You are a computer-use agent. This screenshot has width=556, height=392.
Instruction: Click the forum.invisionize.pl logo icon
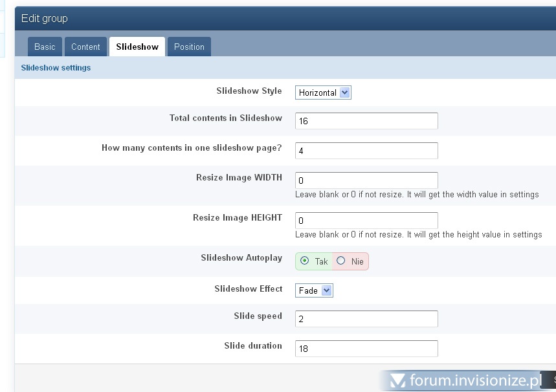[398, 380]
